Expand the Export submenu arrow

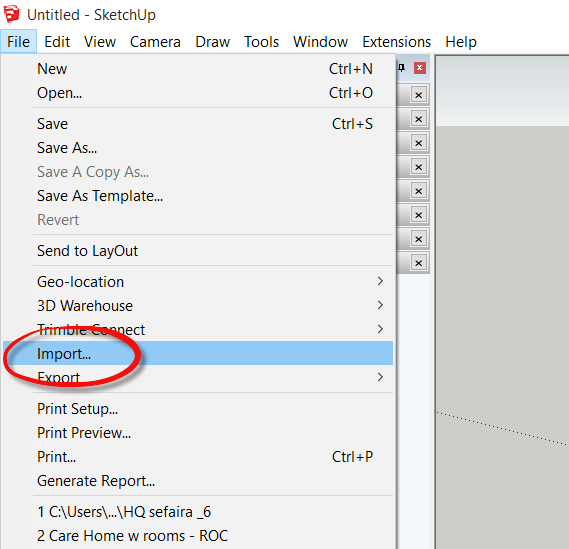[380, 377]
